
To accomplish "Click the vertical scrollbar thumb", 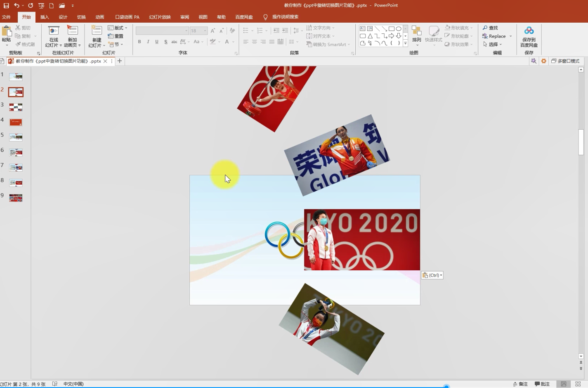I will point(581,142).
